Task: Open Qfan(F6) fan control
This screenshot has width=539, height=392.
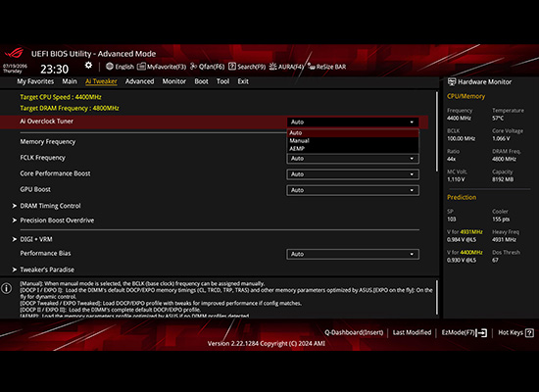Action: point(208,67)
